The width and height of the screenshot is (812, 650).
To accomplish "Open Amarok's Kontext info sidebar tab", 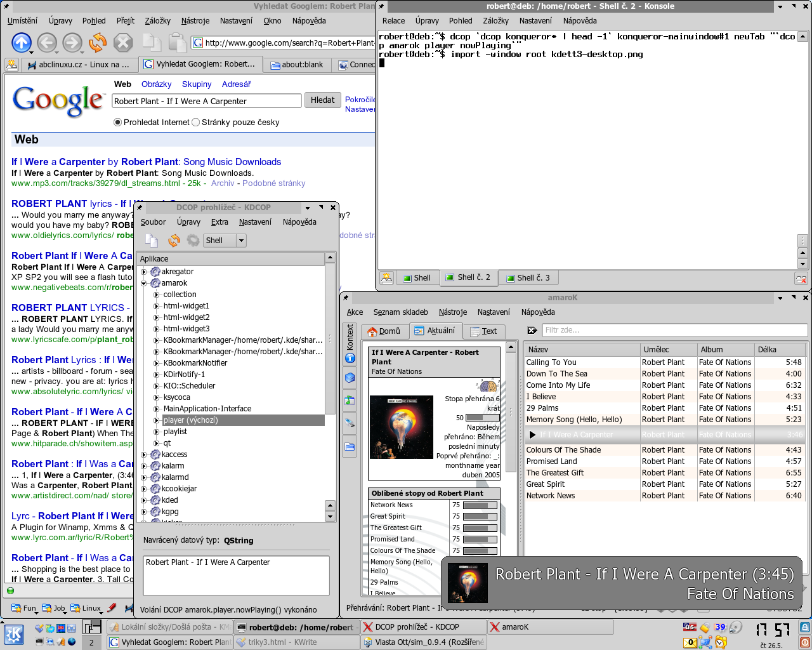I will pyautogui.click(x=350, y=343).
